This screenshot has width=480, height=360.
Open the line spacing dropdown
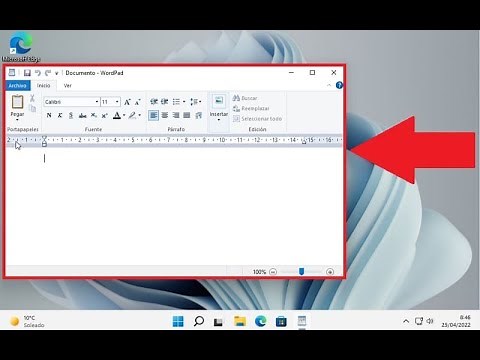pyautogui.click(x=196, y=101)
